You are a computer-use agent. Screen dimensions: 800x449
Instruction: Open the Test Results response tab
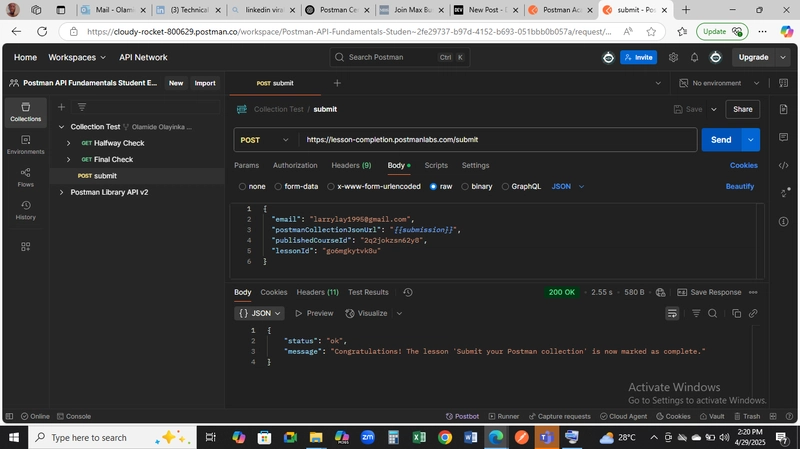pos(368,292)
